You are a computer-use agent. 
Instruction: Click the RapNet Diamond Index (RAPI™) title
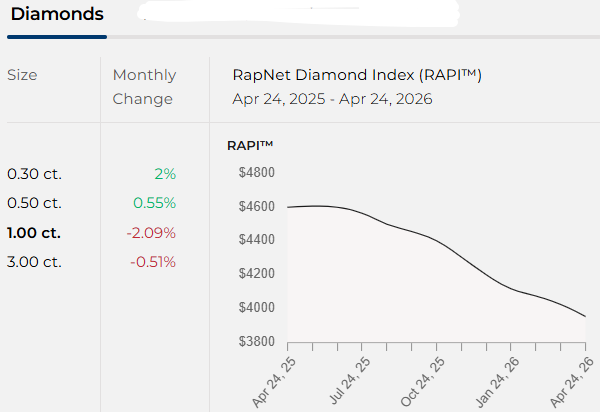point(357,75)
